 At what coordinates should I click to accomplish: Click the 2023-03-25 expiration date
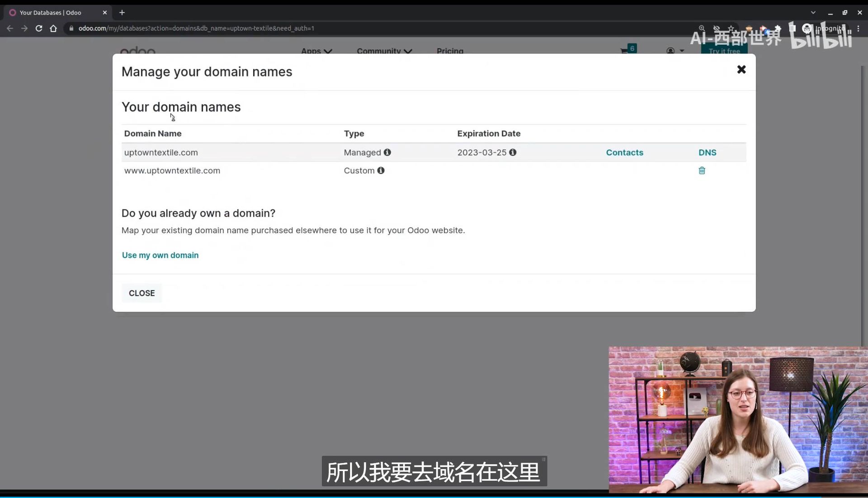[481, 152]
